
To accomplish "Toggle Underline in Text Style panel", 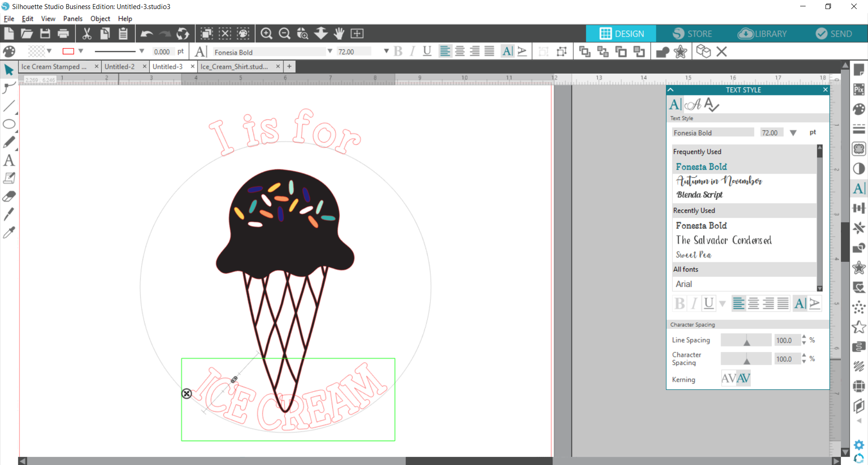I will point(709,304).
